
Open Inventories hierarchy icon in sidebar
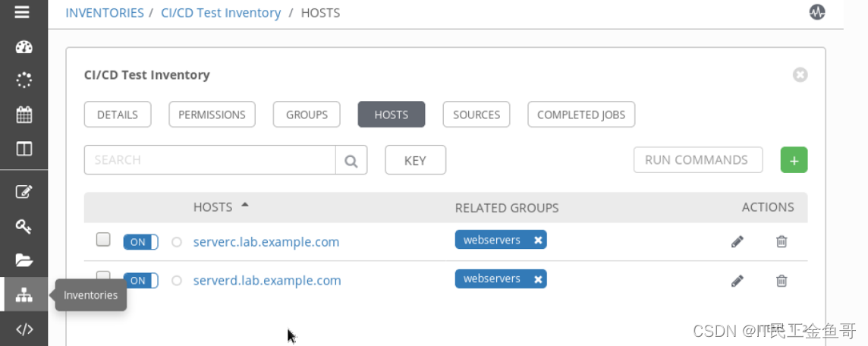[x=24, y=295]
